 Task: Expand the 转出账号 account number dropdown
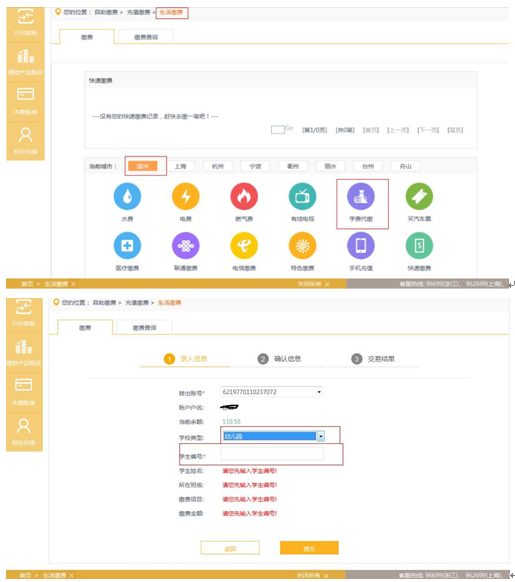(319, 392)
